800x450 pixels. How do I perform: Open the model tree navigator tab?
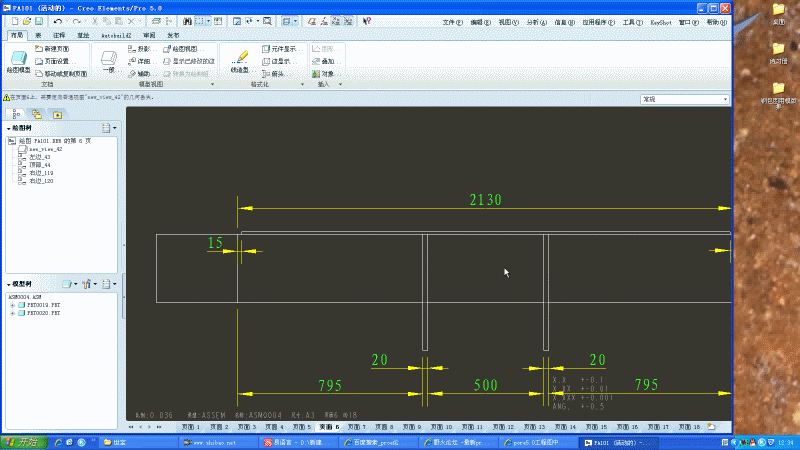(x=16, y=114)
